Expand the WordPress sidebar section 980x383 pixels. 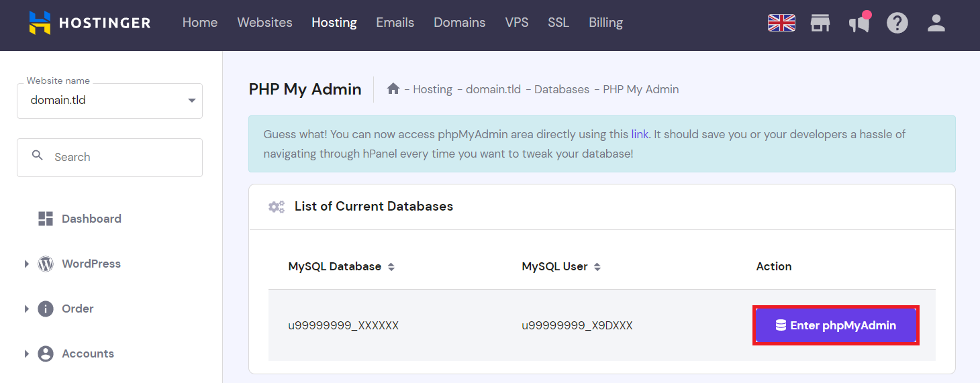27,264
